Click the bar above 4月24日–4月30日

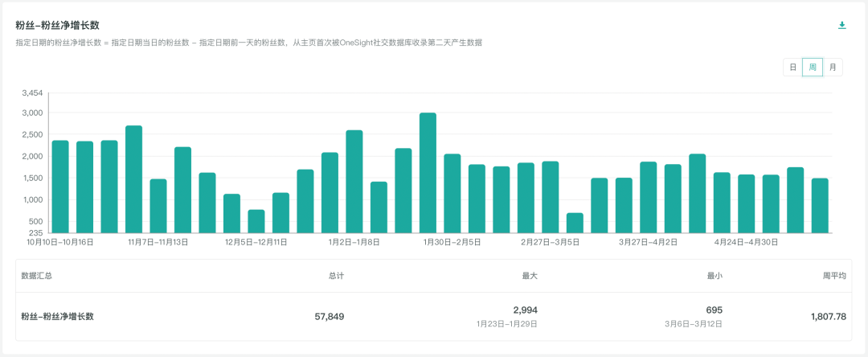[x=747, y=203]
